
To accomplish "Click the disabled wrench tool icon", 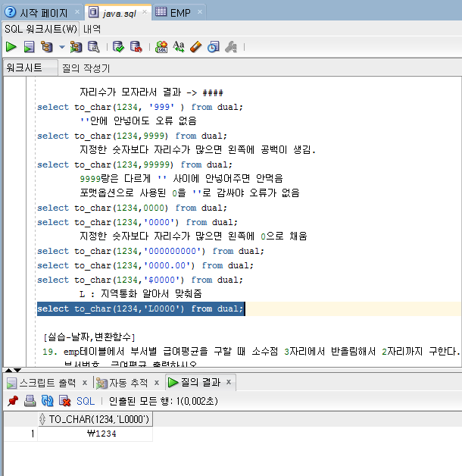I will [231, 47].
